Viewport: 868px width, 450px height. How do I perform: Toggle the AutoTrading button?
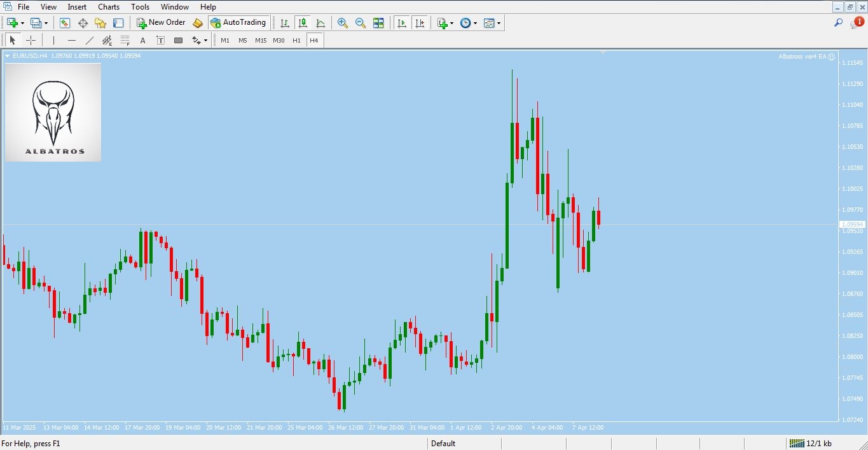pos(238,23)
